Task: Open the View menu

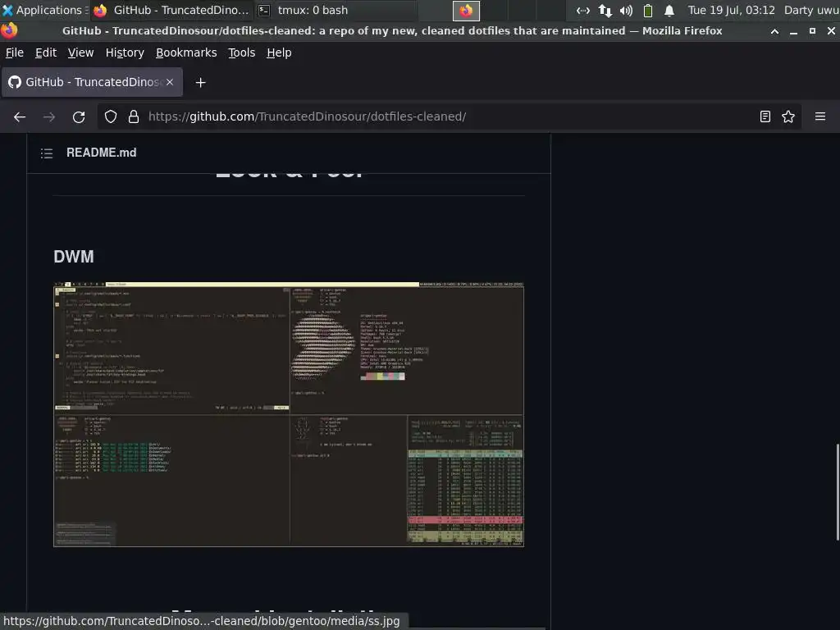Action: pyautogui.click(x=81, y=52)
